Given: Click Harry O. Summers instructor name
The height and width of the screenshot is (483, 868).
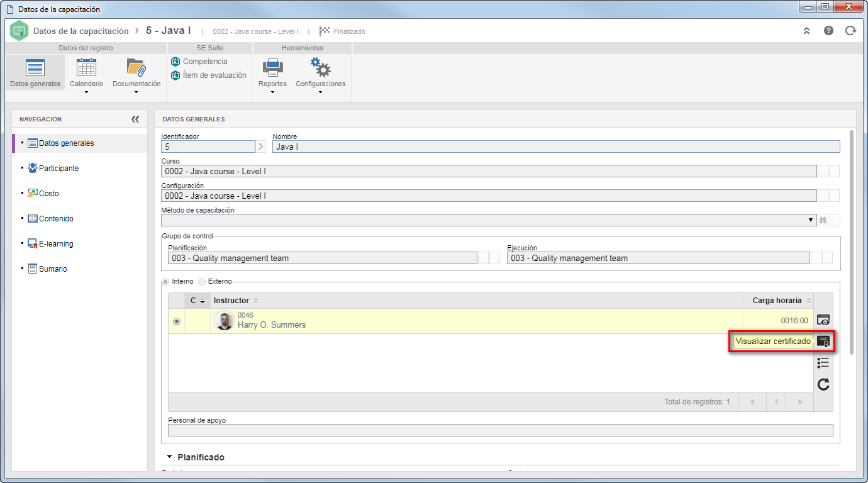Looking at the screenshot, I should pyautogui.click(x=272, y=325).
